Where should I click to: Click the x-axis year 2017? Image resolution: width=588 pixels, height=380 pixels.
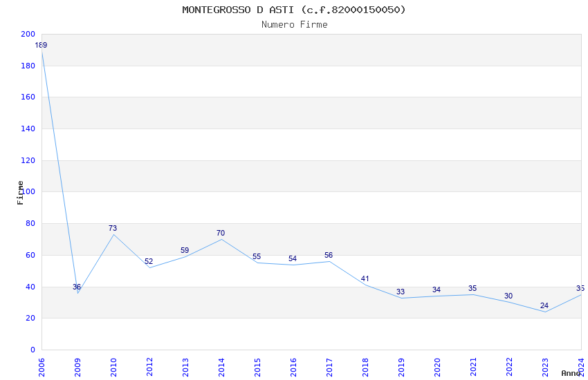click(329, 368)
